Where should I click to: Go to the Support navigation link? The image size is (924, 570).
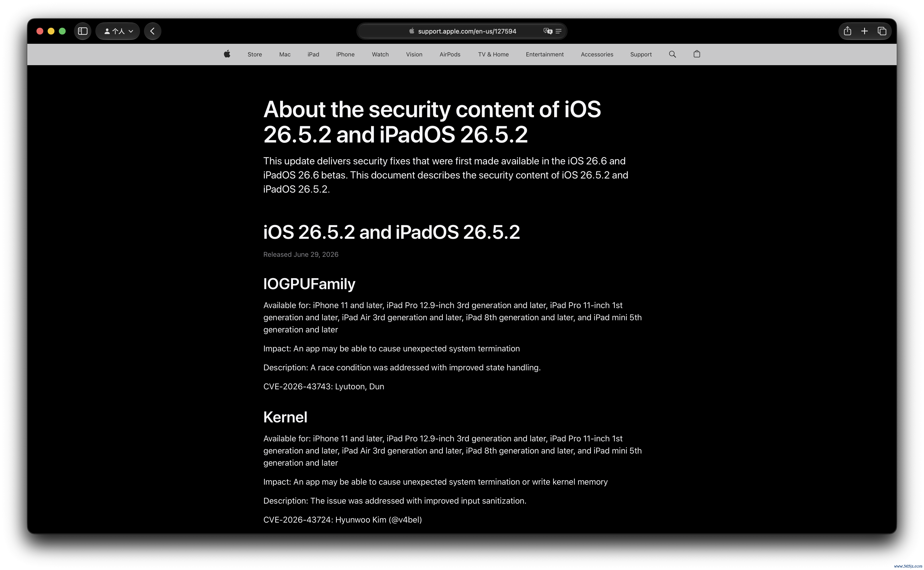(641, 55)
